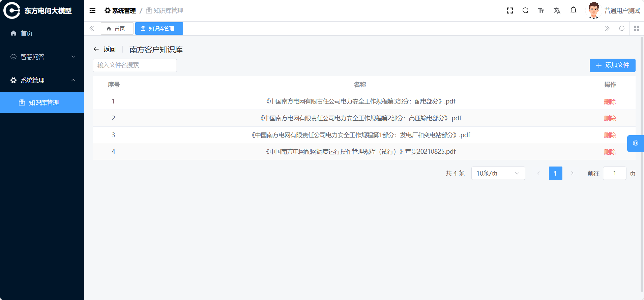Toggle the sidebar collapse hamburger icon
Screen dimensions: 644x300
pyautogui.click(x=92, y=11)
